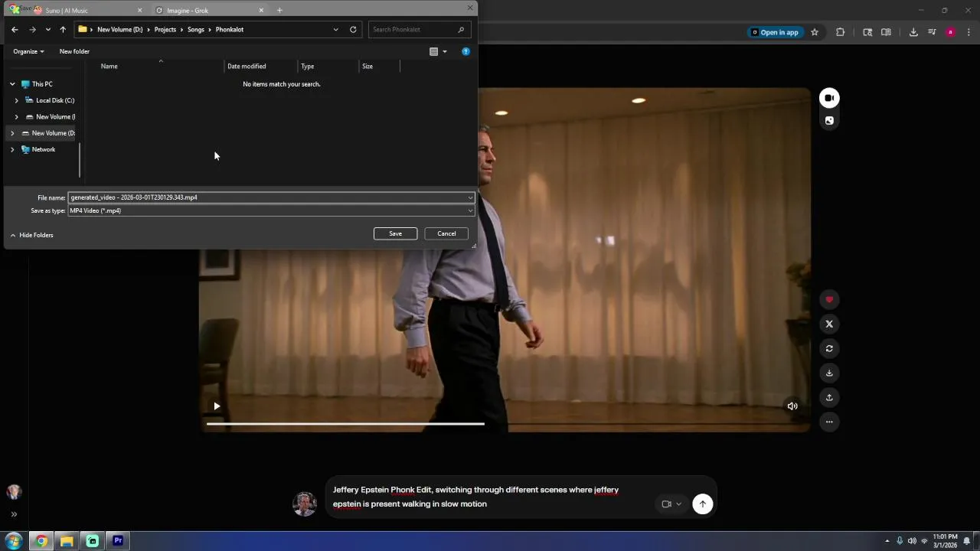This screenshot has width=980, height=551.
Task: Close the Suno | AI Music tab
Action: coord(139,10)
